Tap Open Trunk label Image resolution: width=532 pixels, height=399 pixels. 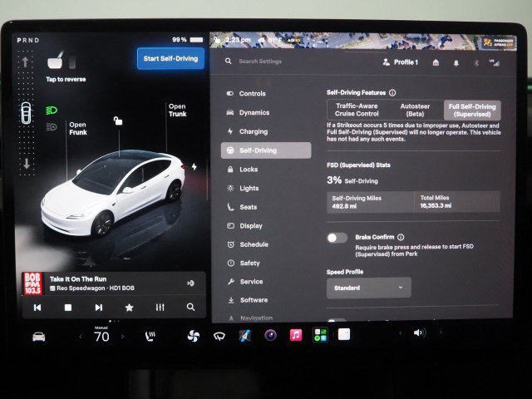177,111
